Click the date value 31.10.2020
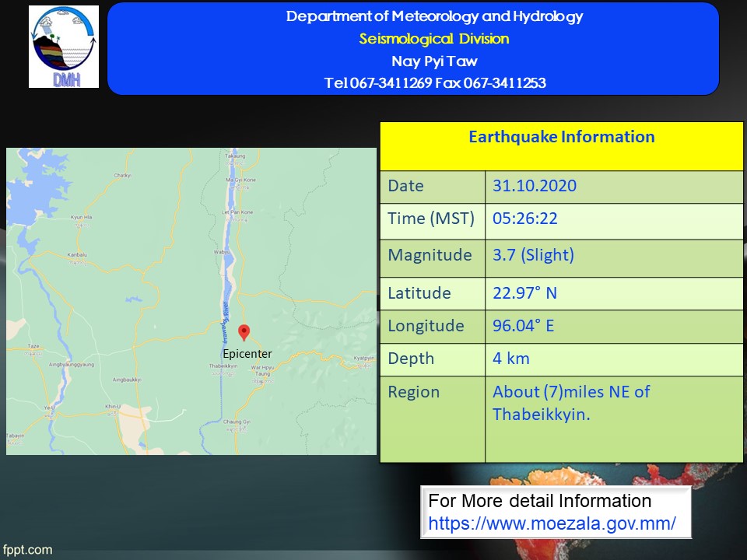Image resolution: width=747 pixels, height=560 pixels. (x=535, y=187)
